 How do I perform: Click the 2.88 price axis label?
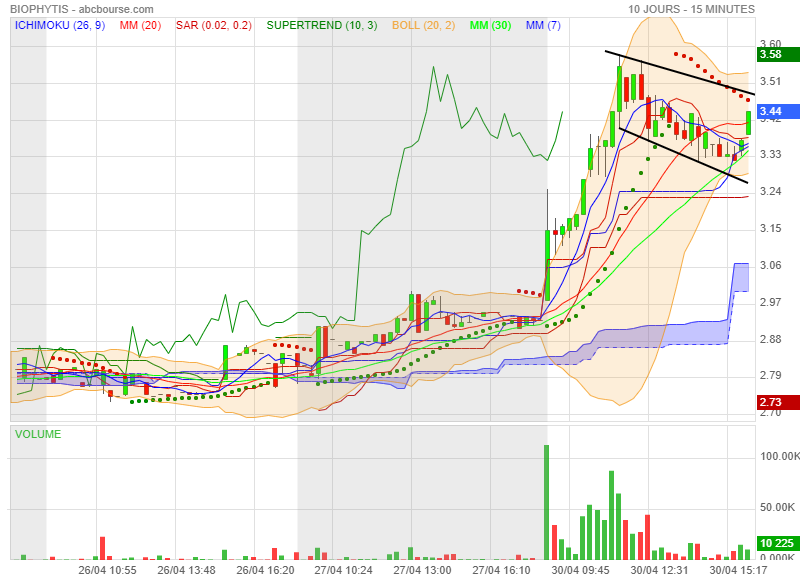770,339
